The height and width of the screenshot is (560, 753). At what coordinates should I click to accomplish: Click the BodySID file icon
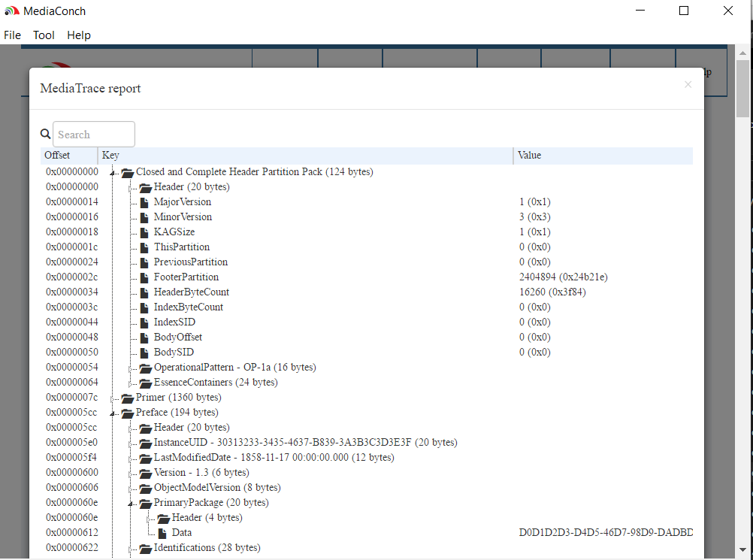(144, 353)
